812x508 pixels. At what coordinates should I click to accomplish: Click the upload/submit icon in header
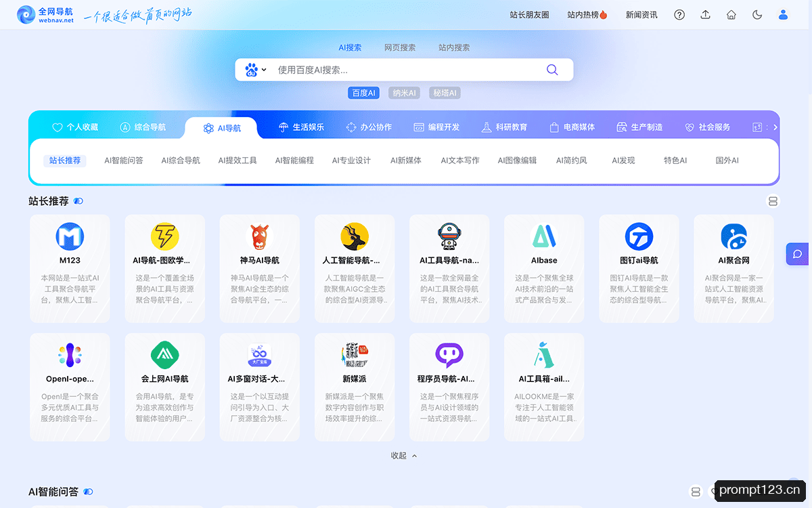705,14
